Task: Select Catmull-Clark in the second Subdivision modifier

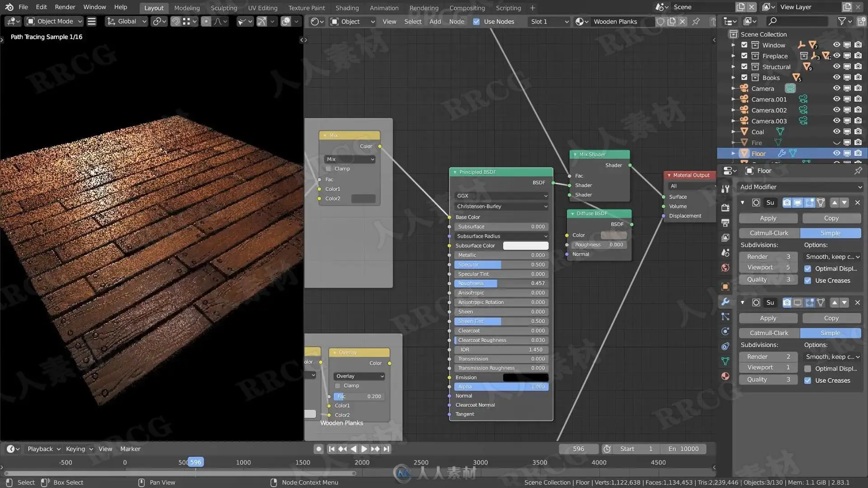Action: [769, 333]
